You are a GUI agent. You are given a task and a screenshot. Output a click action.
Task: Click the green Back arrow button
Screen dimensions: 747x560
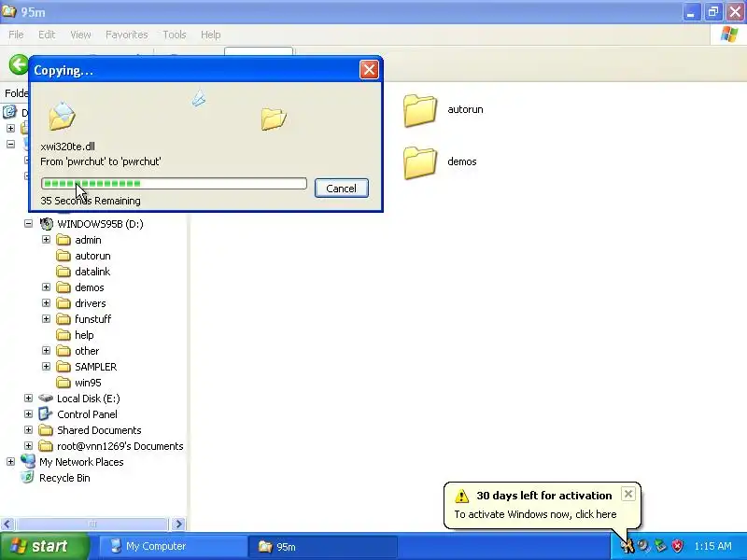click(19, 64)
